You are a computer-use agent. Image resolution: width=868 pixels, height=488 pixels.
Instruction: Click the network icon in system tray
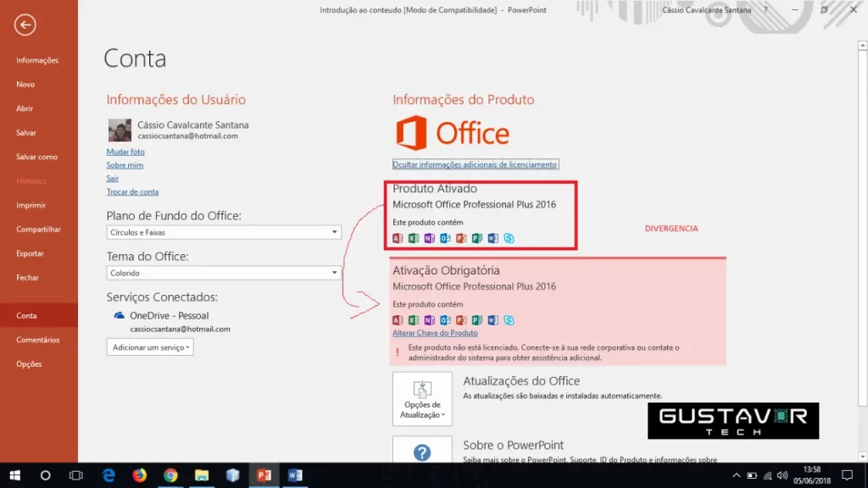click(767, 476)
